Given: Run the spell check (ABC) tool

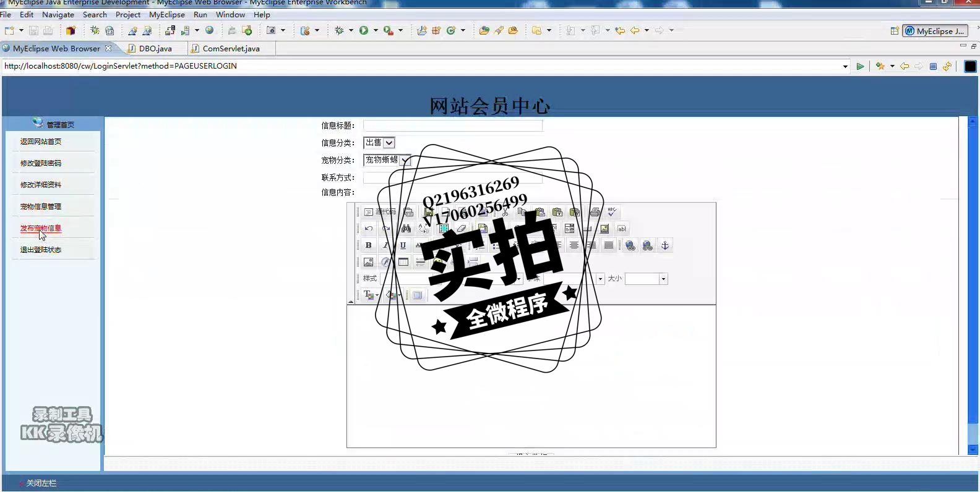Looking at the screenshot, I should 612,212.
